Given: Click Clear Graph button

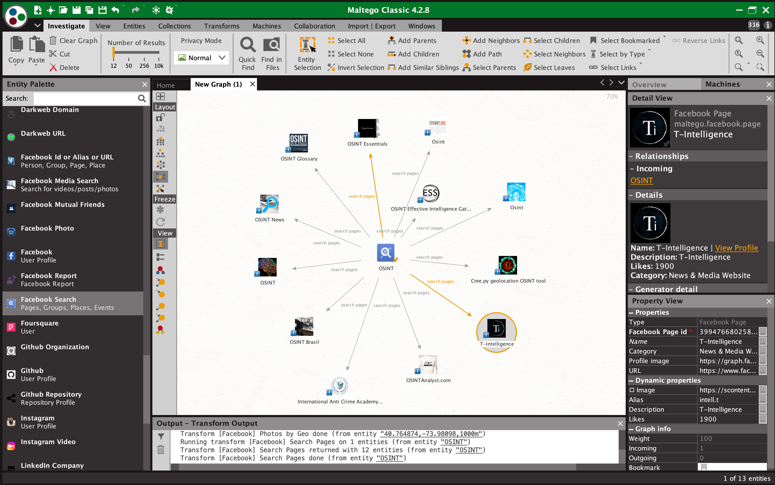Looking at the screenshot, I should [x=73, y=41].
